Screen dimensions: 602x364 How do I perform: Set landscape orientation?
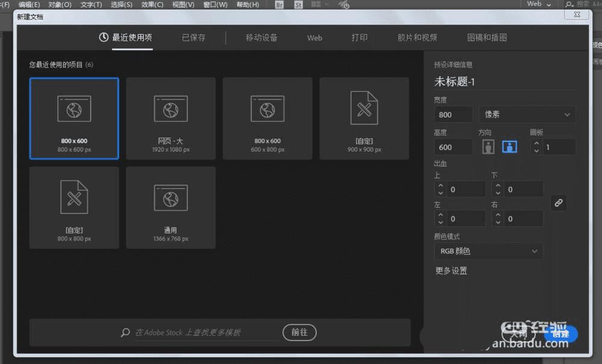click(509, 147)
